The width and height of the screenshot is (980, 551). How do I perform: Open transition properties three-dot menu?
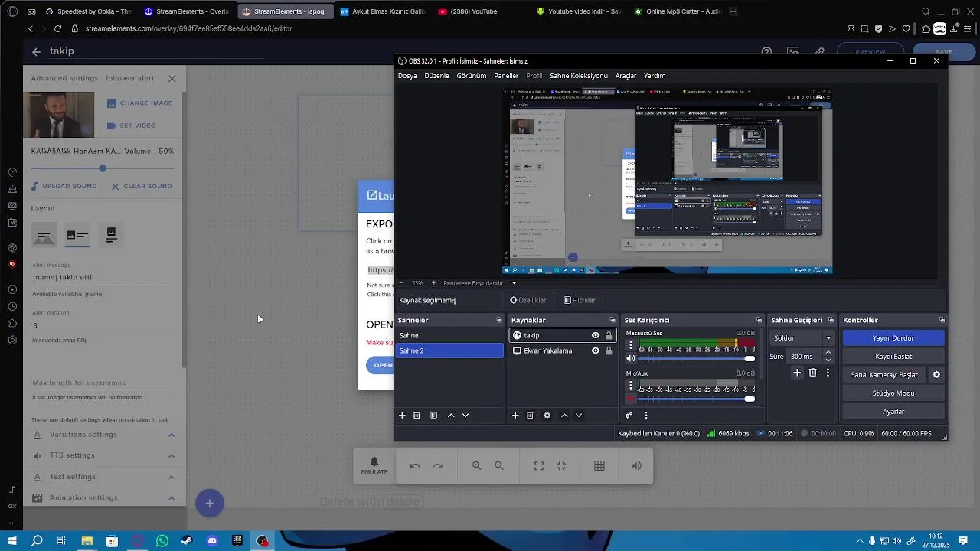(828, 373)
